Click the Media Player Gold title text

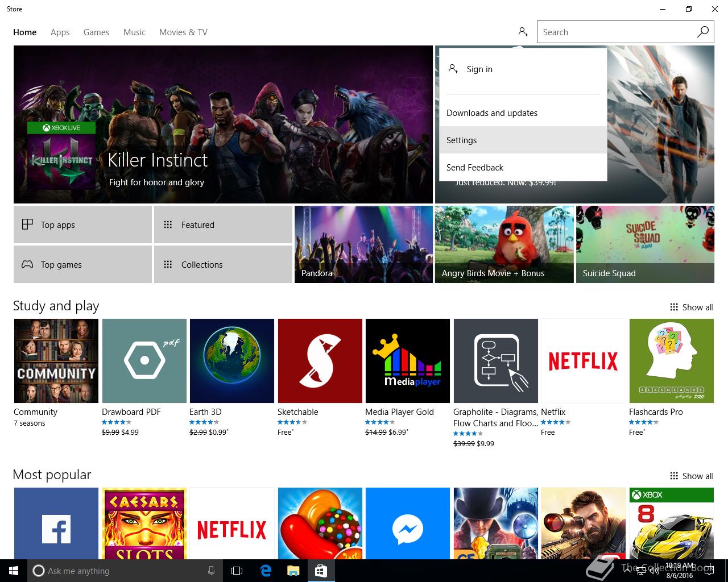(399, 412)
